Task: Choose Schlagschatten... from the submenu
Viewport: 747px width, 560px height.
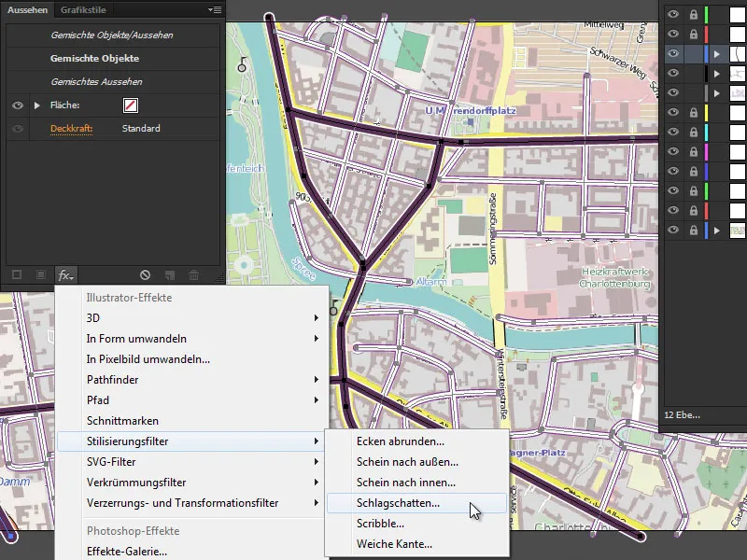Action: [x=398, y=503]
